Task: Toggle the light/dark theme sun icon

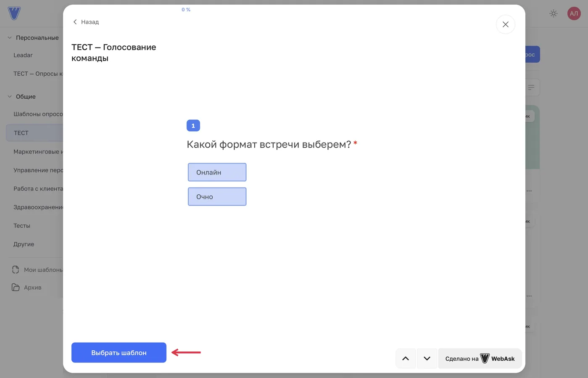Action: point(554,13)
